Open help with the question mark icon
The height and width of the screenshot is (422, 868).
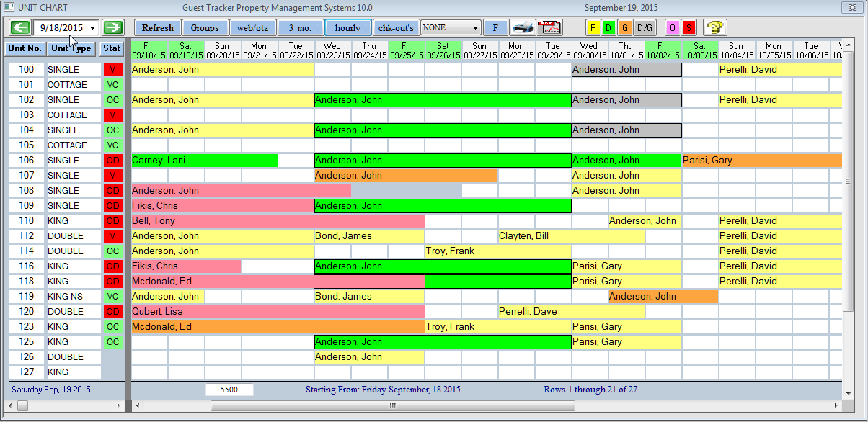714,27
